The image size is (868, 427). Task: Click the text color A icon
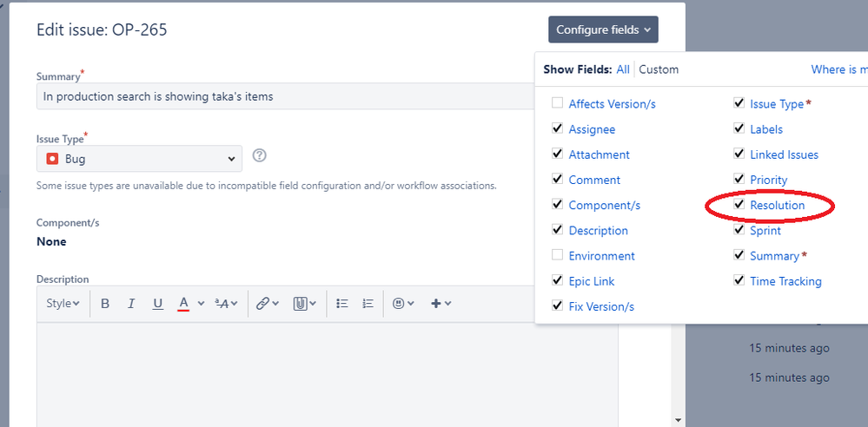pyautogui.click(x=184, y=303)
